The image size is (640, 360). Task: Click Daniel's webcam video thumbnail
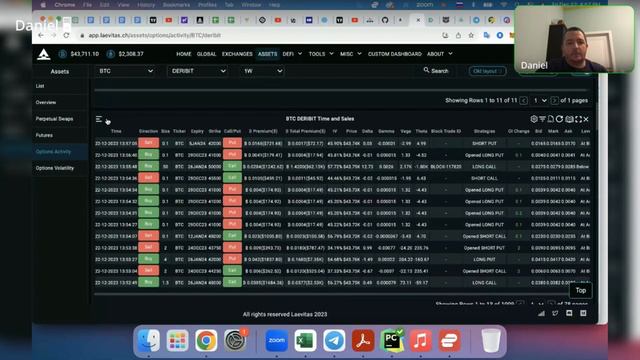pyautogui.click(x=574, y=40)
